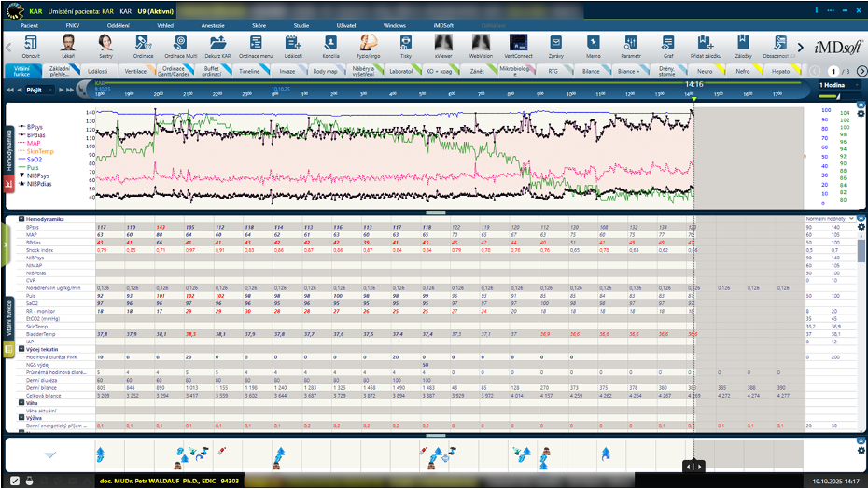The height and width of the screenshot is (489, 868).
Task: Click the Fyzio/ergo toolbar icon
Action: [368, 43]
